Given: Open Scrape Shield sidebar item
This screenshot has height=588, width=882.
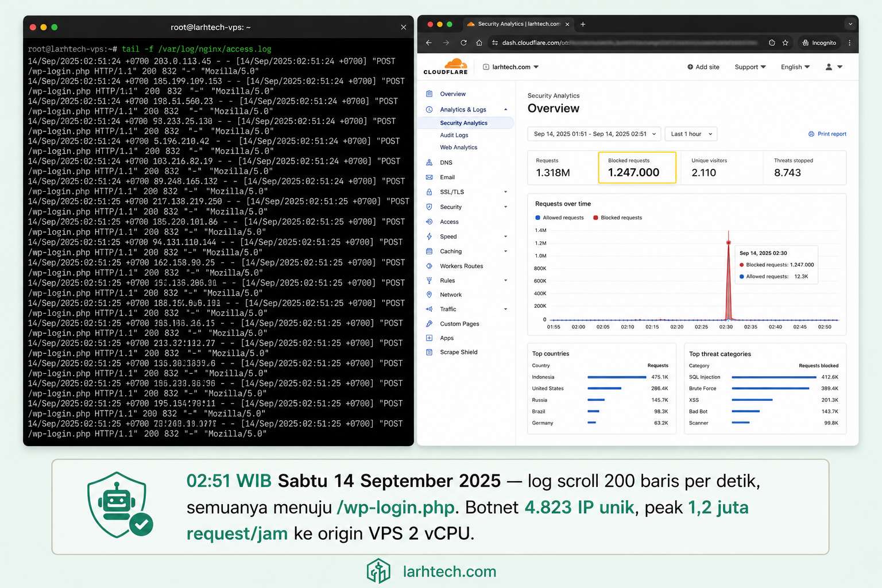Looking at the screenshot, I should pos(459,352).
